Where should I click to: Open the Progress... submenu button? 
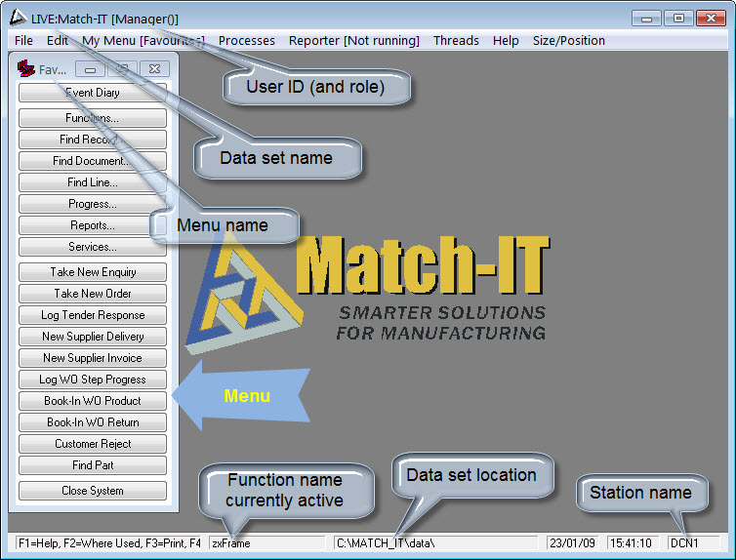[93, 204]
